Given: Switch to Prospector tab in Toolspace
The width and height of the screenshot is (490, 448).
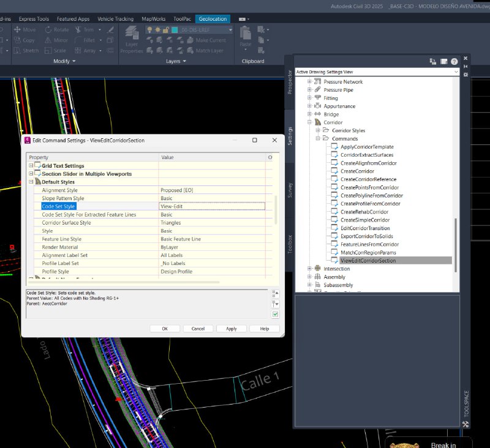Looking at the screenshot, I should click(x=290, y=82).
